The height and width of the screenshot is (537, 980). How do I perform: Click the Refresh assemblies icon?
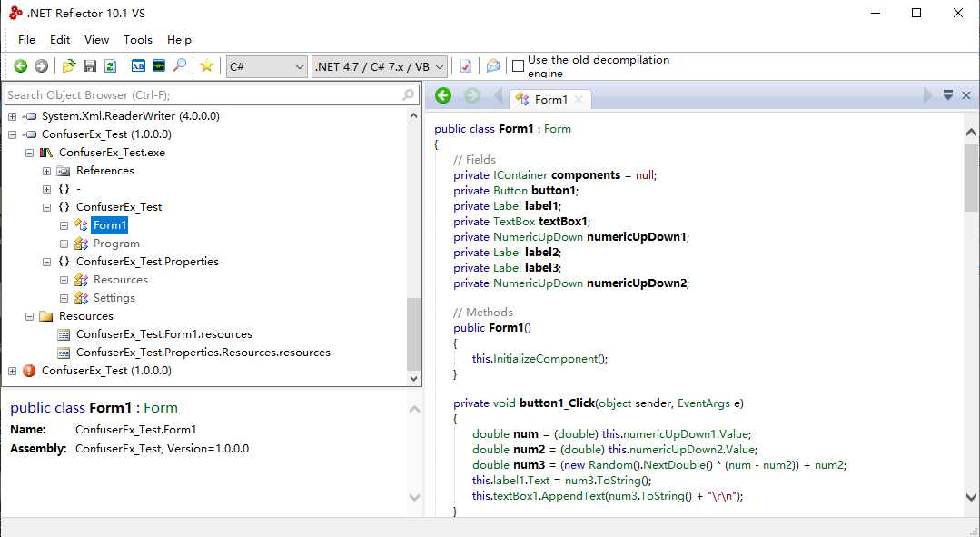click(110, 65)
